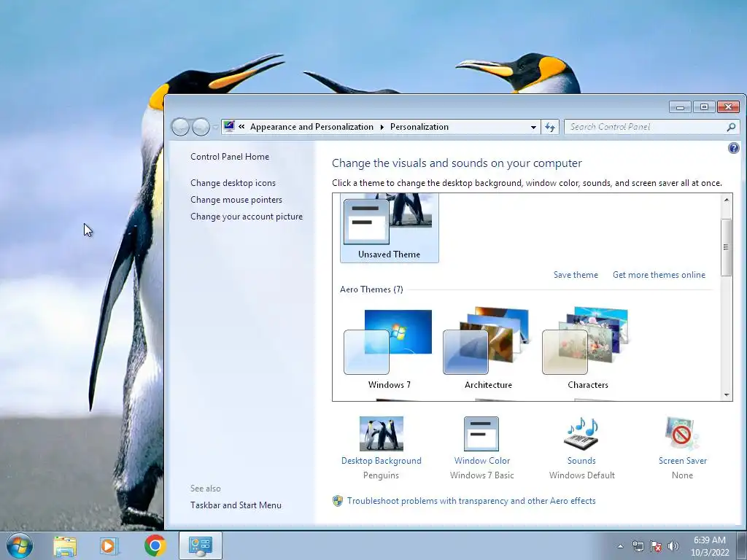Click the theme list scroll up arrow
The height and width of the screenshot is (560, 747).
tap(727, 200)
